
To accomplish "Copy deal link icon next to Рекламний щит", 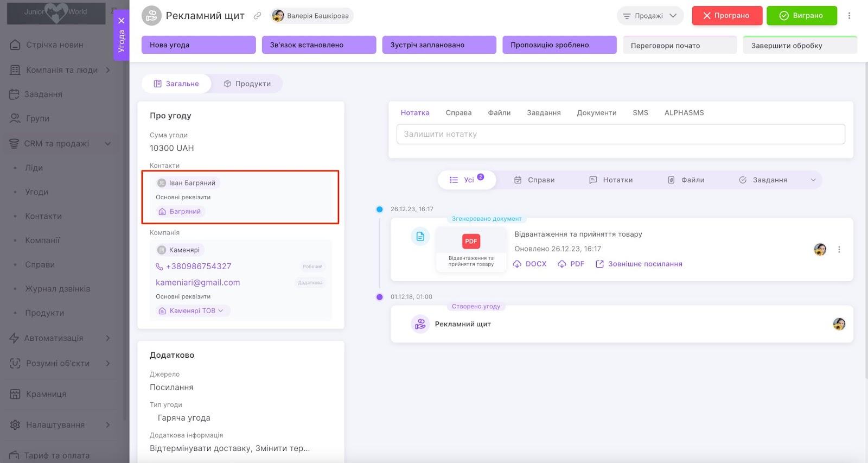I will click(x=258, y=16).
